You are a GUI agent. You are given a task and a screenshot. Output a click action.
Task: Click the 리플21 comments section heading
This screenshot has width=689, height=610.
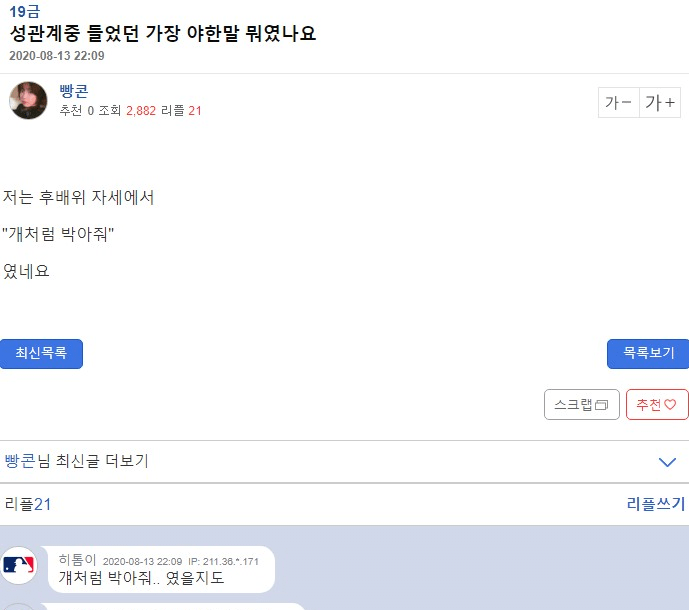pos(28,504)
